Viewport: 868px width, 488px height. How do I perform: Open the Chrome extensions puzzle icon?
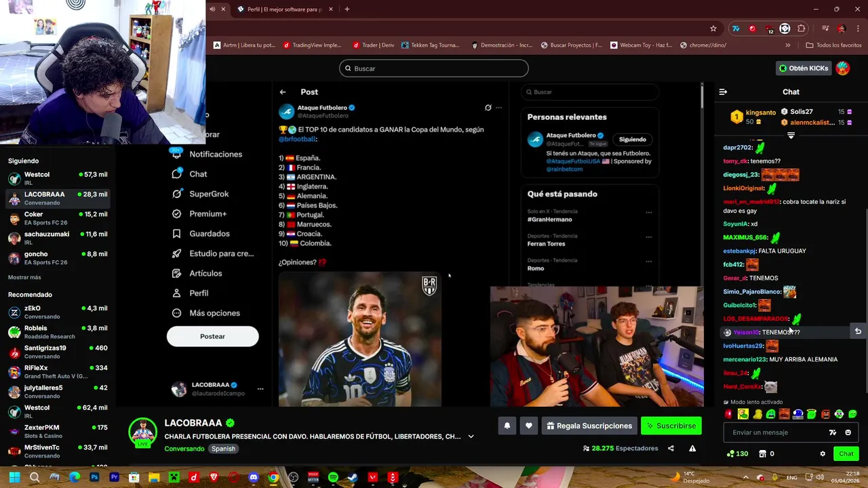[x=802, y=28]
